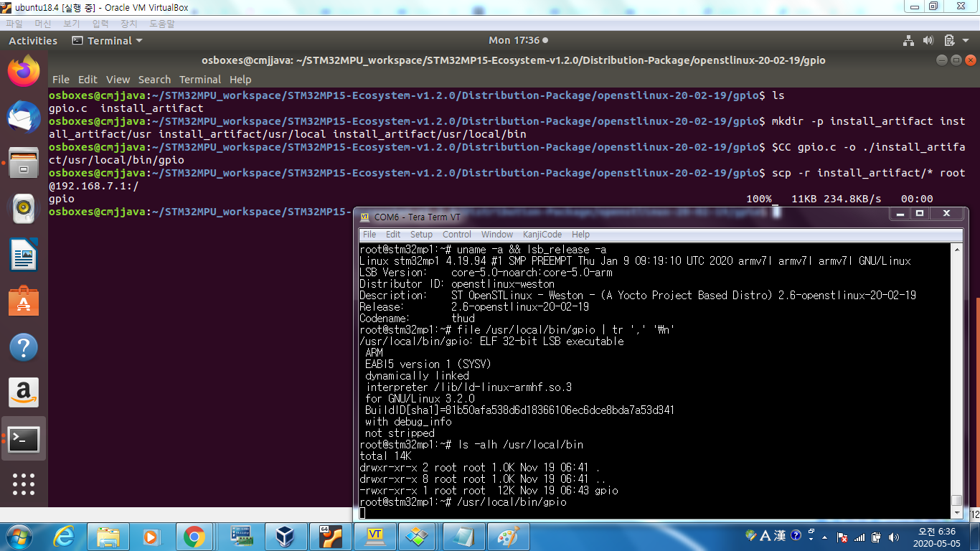
Task: Click the Windows tray network signal icon
Action: coord(859,537)
